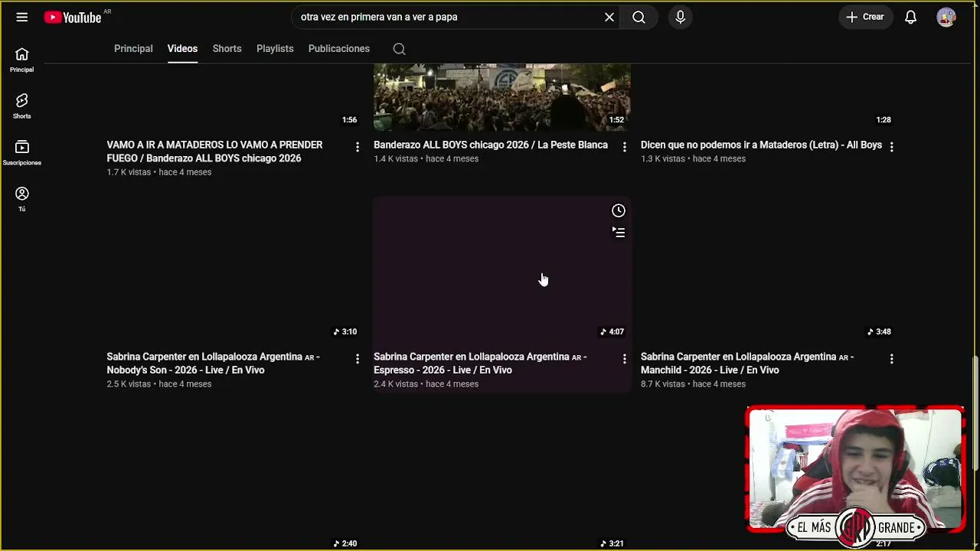The height and width of the screenshot is (551, 980).
Task: Start voice search with microphone
Action: (x=680, y=17)
